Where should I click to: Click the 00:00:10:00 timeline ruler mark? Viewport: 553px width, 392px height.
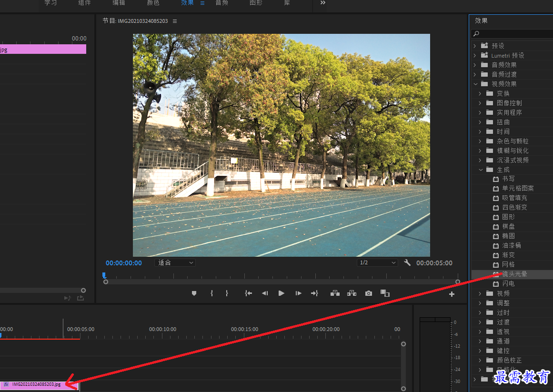click(x=162, y=329)
